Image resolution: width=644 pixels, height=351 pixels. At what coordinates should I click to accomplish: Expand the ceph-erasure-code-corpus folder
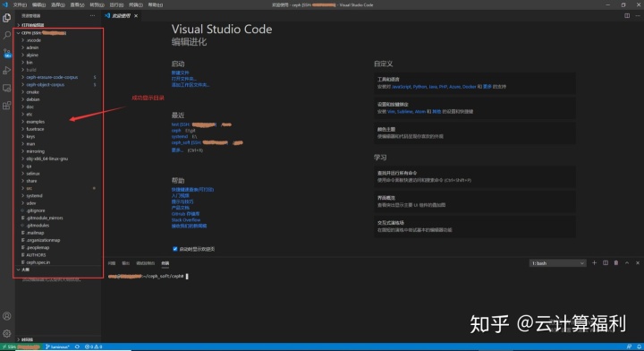point(57,77)
